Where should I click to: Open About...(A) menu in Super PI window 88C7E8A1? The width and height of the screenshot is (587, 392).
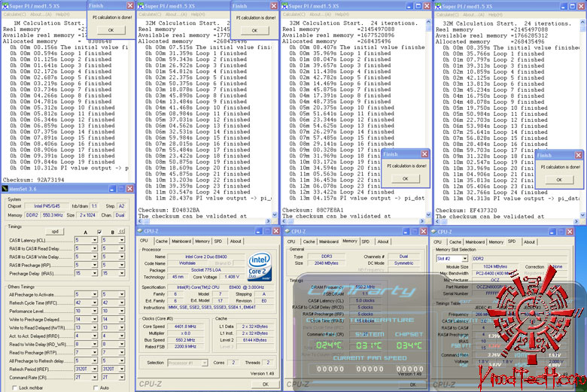(x=320, y=14)
